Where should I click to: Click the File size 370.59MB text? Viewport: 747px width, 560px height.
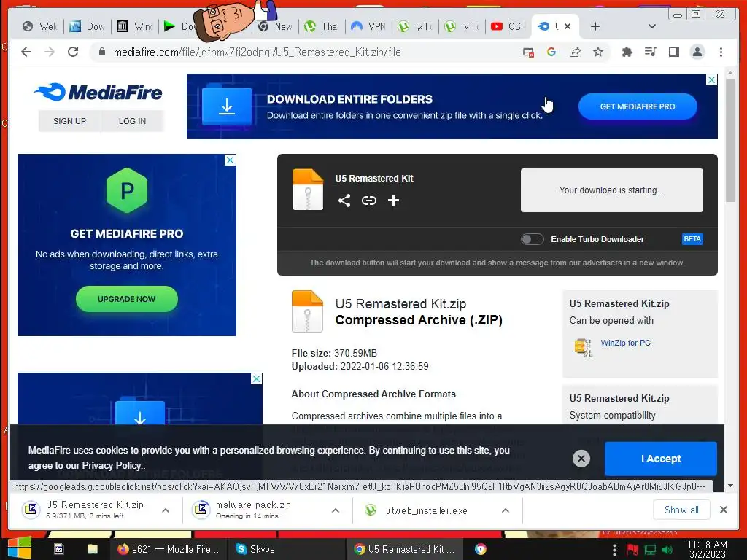(334, 353)
